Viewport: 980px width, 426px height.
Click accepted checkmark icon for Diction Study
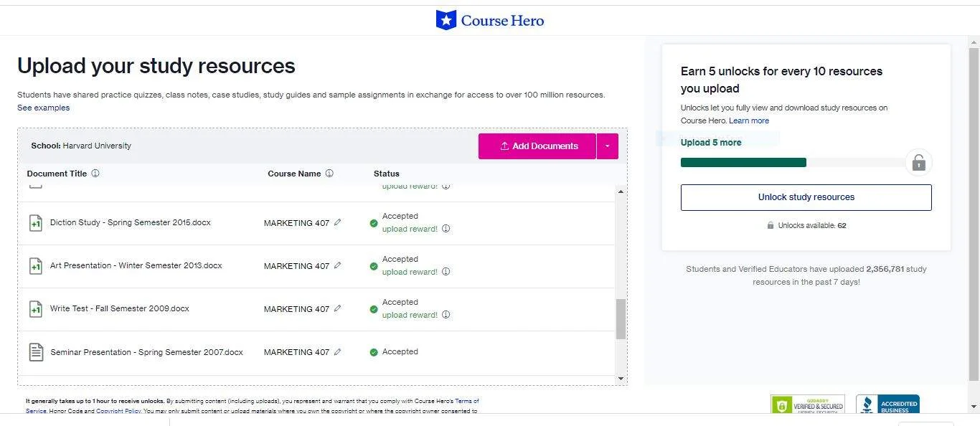tap(374, 223)
